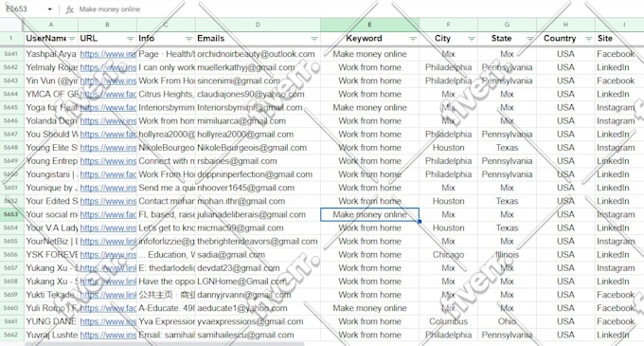Select cell with sadia@gmail.com
The width and height of the screenshot is (644, 346).
(258, 255)
